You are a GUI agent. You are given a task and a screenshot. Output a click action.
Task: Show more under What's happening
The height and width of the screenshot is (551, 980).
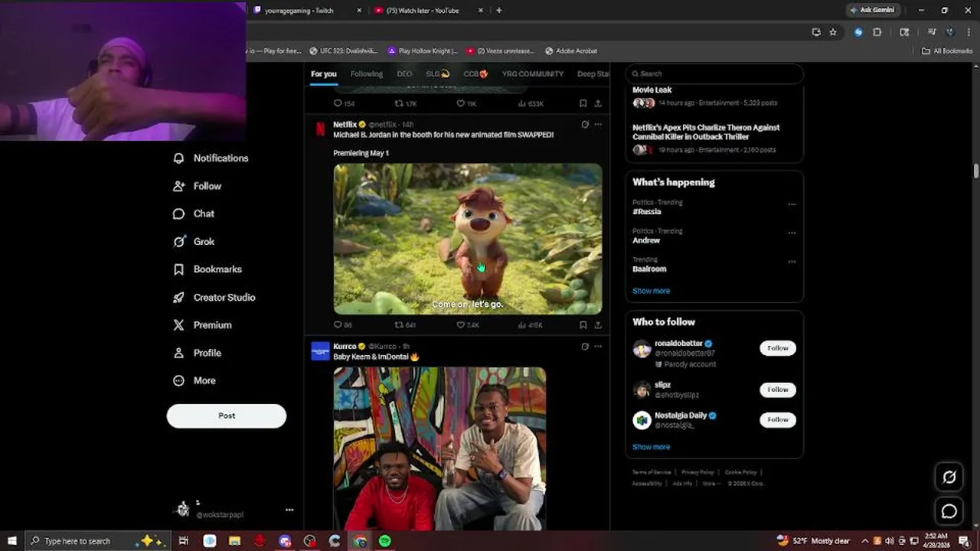pos(651,291)
